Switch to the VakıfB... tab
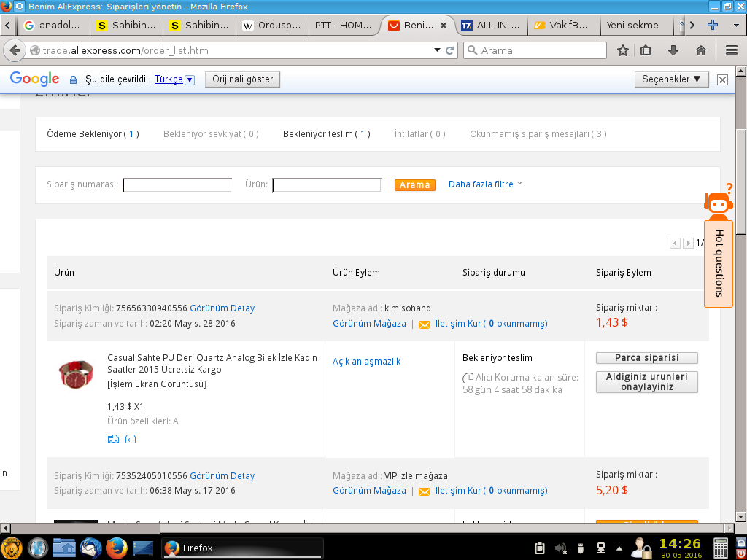 click(x=564, y=26)
